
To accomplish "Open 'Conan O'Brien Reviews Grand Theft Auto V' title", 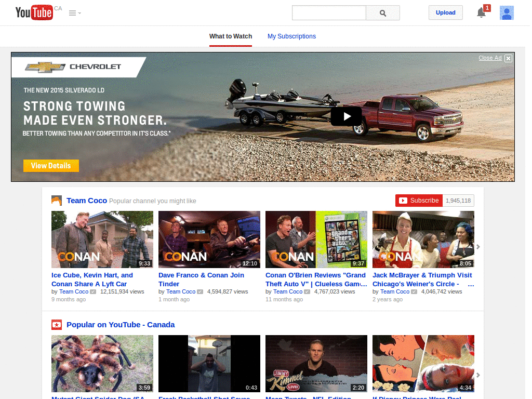I will click(316, 280).
